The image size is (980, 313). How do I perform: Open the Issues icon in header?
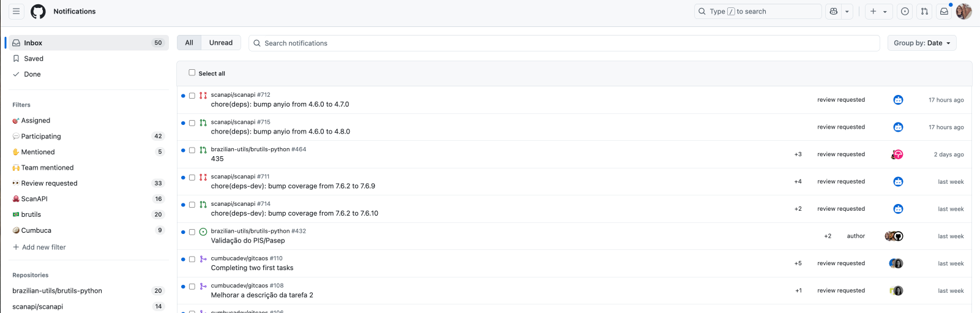[905, 11]
